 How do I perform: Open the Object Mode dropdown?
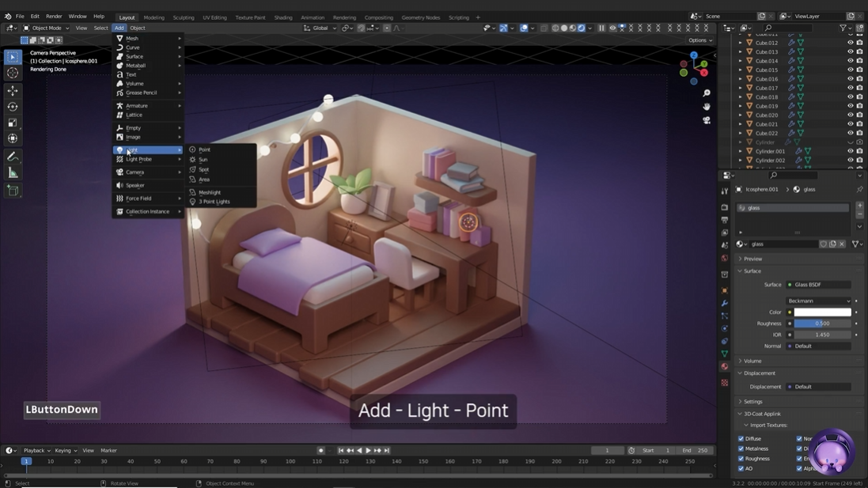point(47,28)
